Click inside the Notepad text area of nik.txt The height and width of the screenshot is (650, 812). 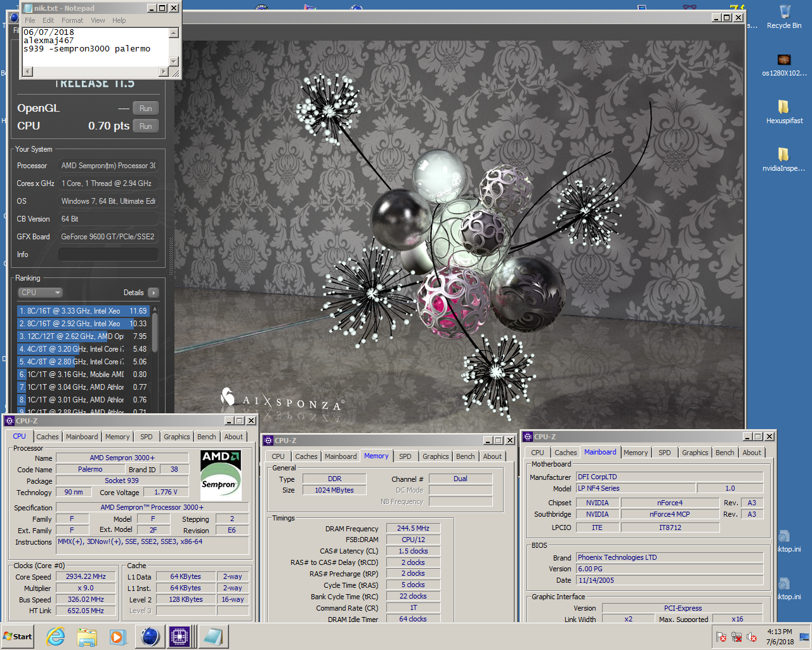click(95, 47)
